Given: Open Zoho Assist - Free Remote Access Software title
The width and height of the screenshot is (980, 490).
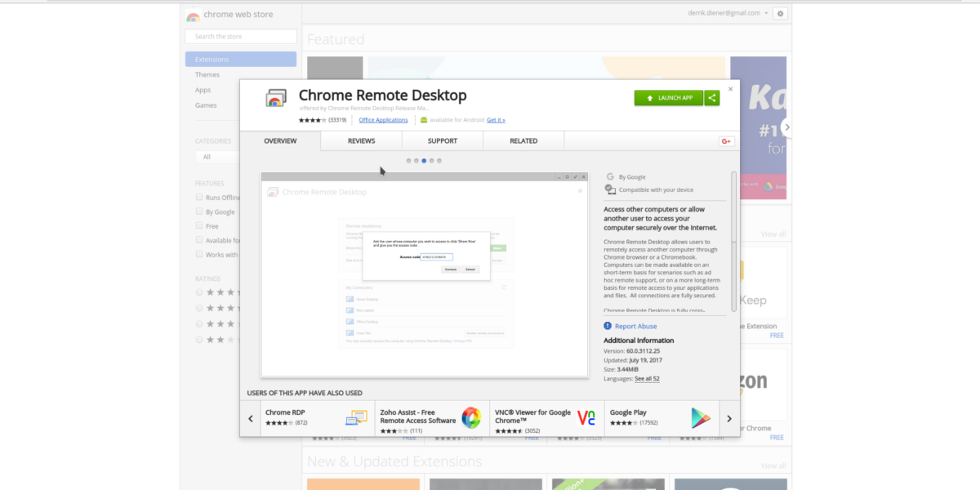Looking at the screenshot, I should [x=418, y=416].
